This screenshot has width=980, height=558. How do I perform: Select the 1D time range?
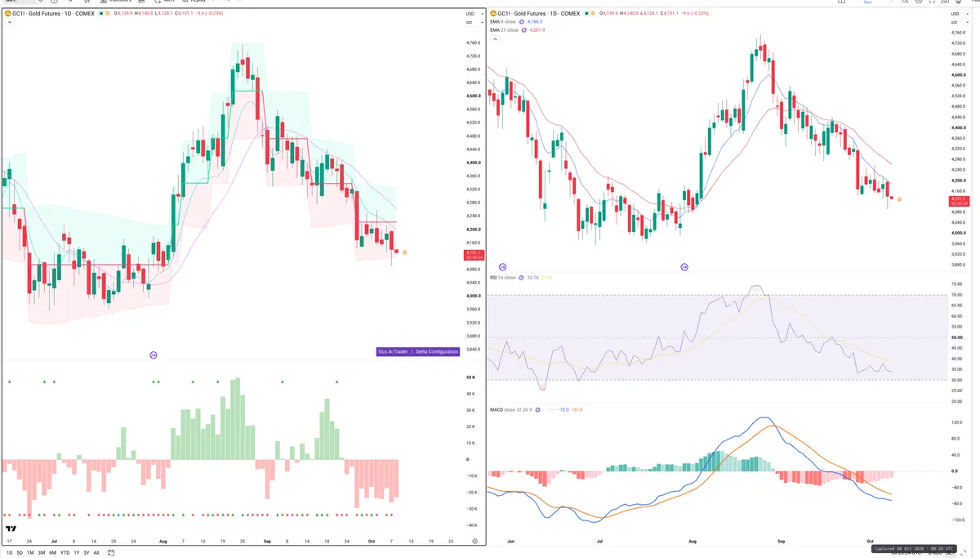10,553
